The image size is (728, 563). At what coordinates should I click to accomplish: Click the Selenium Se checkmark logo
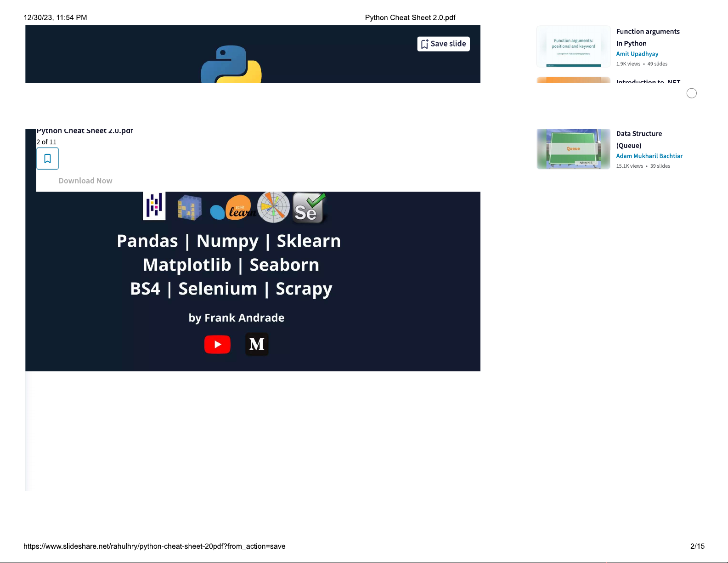point(309,208)
